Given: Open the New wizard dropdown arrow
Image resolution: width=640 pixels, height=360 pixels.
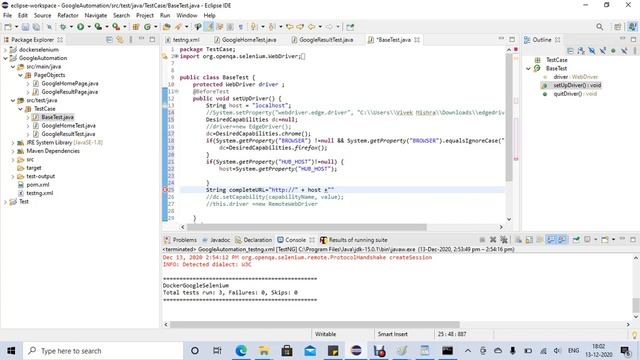Looking at the screenshot, I should coord(16,27).
